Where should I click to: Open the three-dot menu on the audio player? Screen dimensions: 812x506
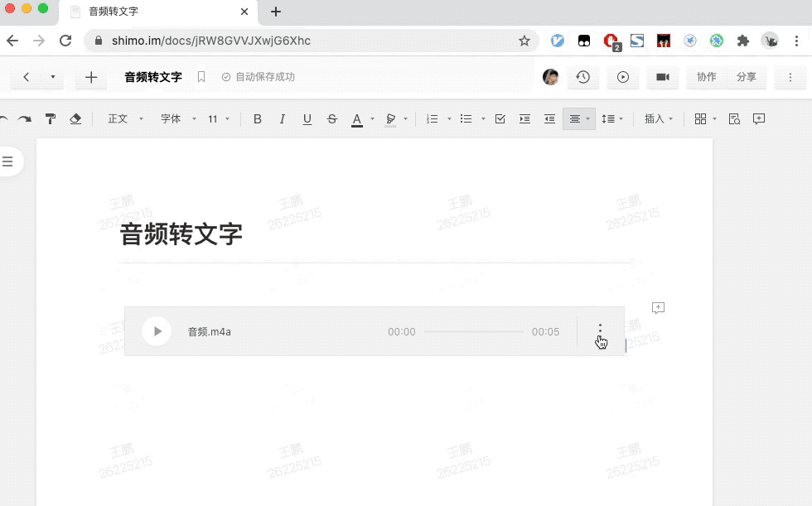tap(600, 329)
